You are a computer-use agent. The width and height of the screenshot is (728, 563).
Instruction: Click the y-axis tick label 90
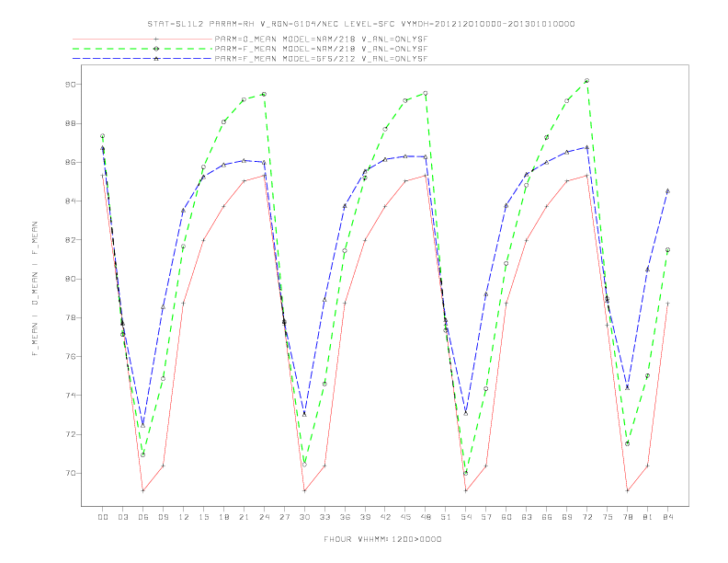pyautogui.click(x=70, y=85)
